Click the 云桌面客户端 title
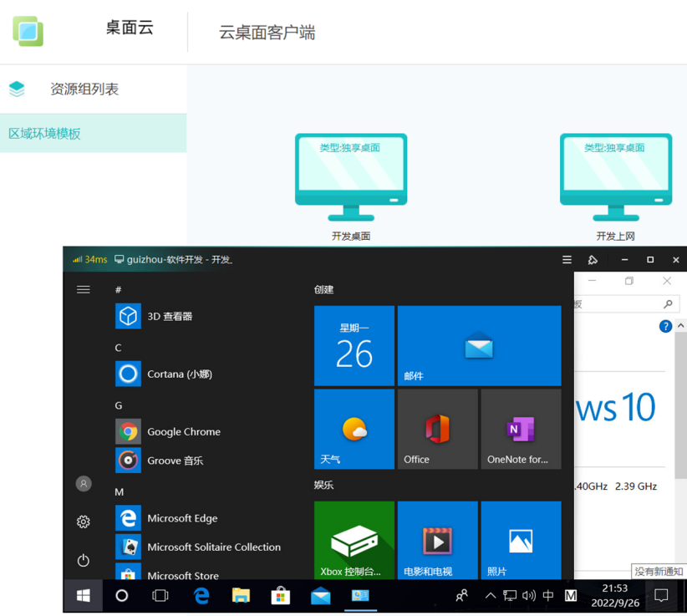 267,33
